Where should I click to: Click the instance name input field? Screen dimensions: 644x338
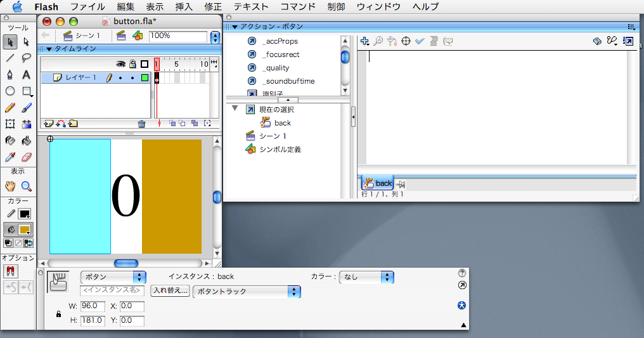coord(113,290)
